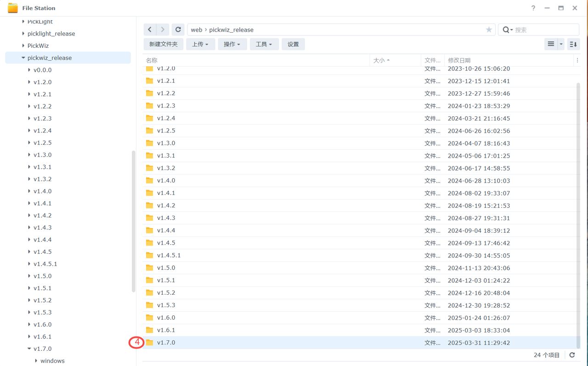Sort by 修改日期 column header
Screen dimensions: 588x366
pyautogui.click(x=459, y=60)
